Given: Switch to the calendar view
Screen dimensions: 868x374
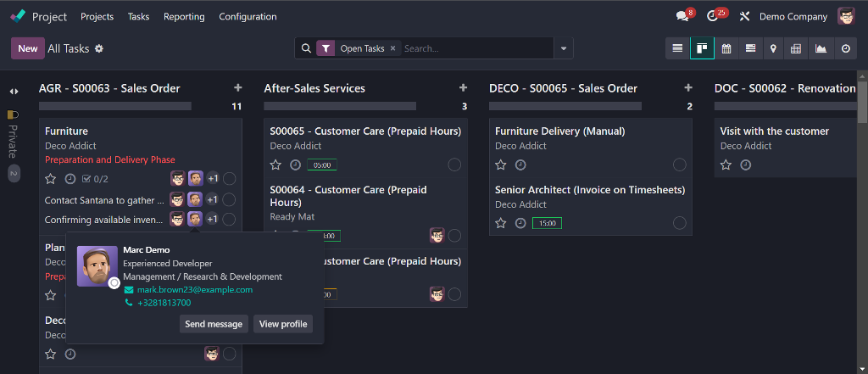Looking at the screenshot, I should 726,48.
